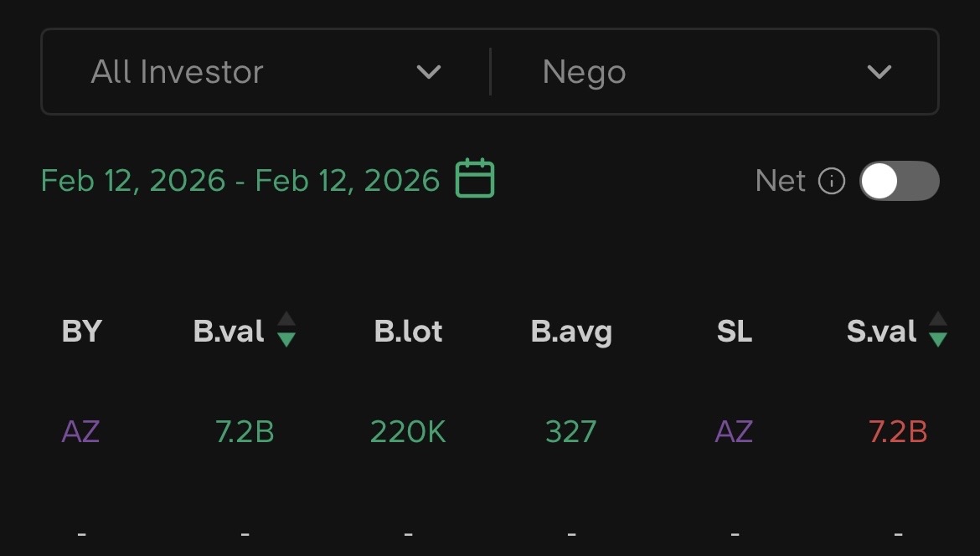980x556 pixels.
Task: Click the BY column header
Action: pos(81,332)
